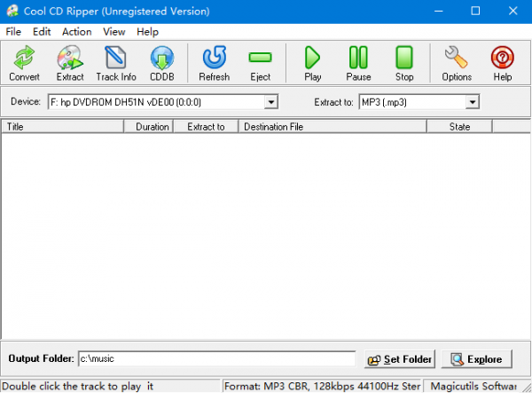Open the Help menu
Image resolution: width=532 pixels, height=393 pixels.
point(147,32)
